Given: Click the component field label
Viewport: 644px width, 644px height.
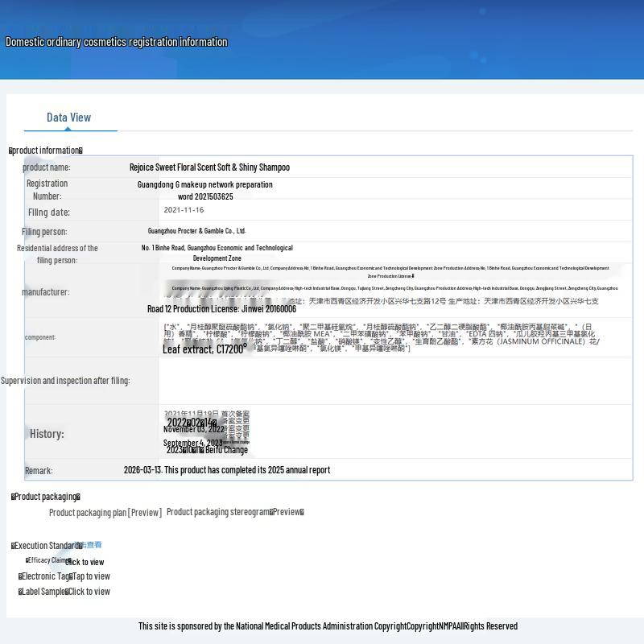Looking at the screenshot, I should click(x=39, y=337).
